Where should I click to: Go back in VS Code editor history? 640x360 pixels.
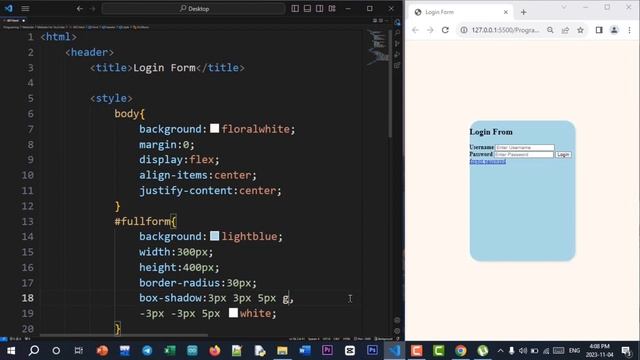[80, 9]
